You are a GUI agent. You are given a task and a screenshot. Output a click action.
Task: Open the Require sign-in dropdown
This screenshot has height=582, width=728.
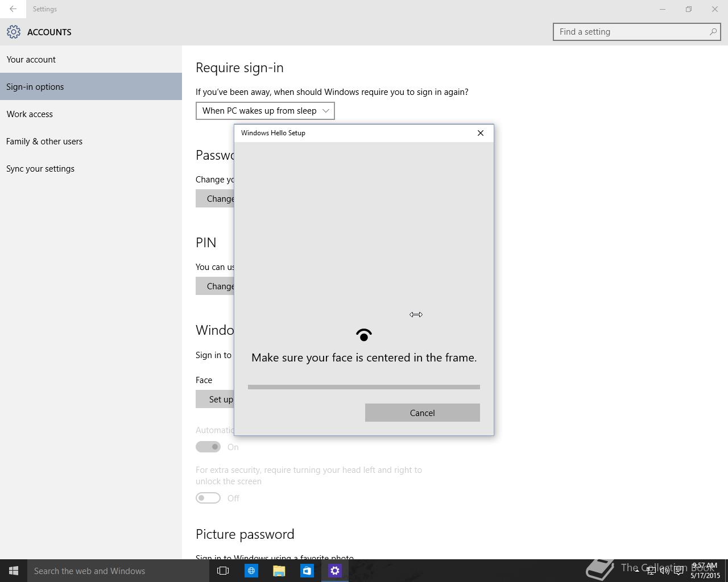pyautogui.click(x=265, y=111)
